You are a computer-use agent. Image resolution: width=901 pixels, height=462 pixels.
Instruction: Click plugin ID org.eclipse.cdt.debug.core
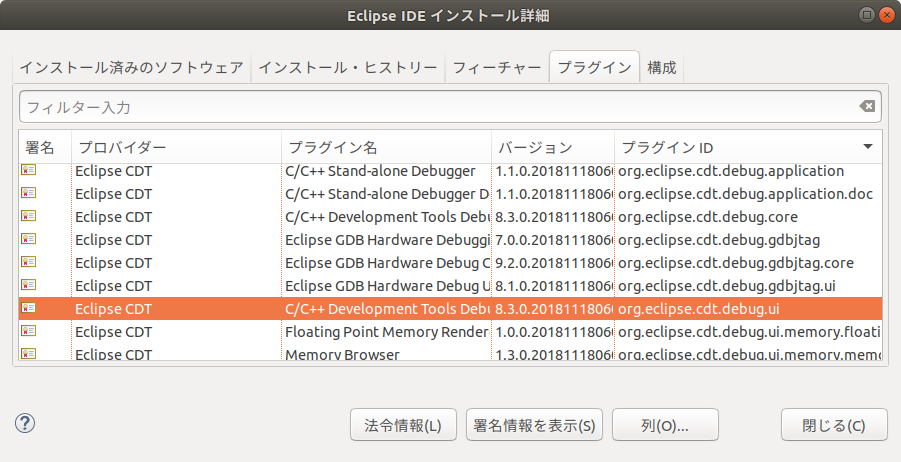click(708, 217)
